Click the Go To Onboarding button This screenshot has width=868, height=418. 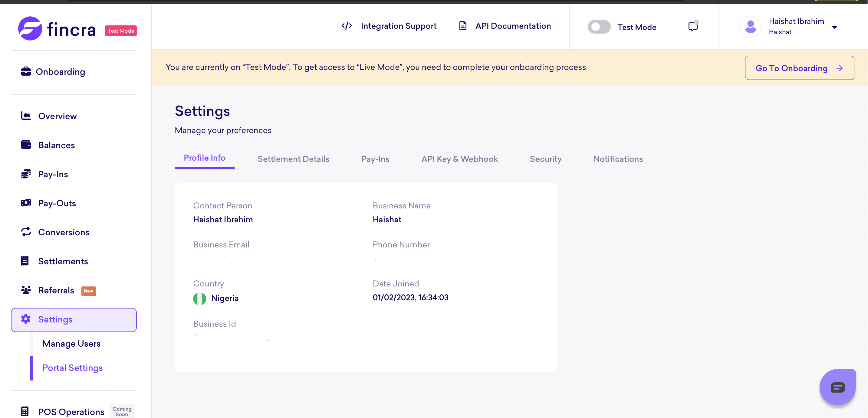[799, 68]
